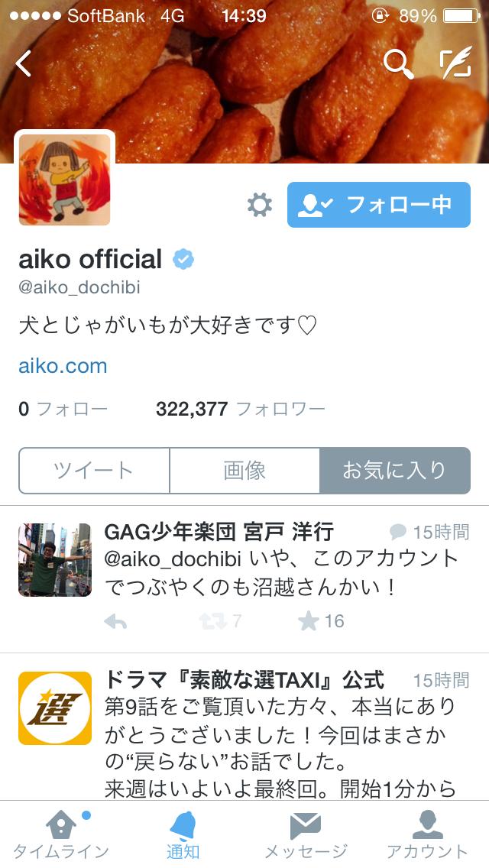Toggle the フォロー中 following button
Image resolution: width=489 pixels, height=868 pixels.
click(x=379, y=205)
